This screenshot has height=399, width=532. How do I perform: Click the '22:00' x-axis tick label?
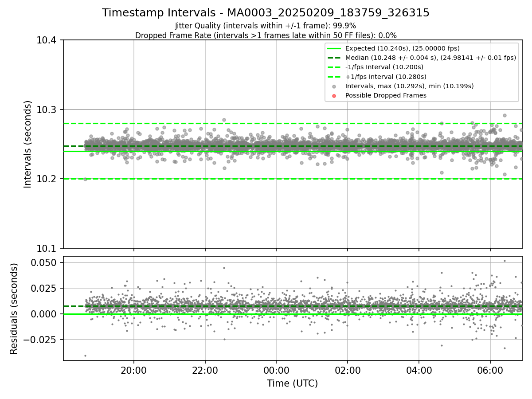point(205,370)
